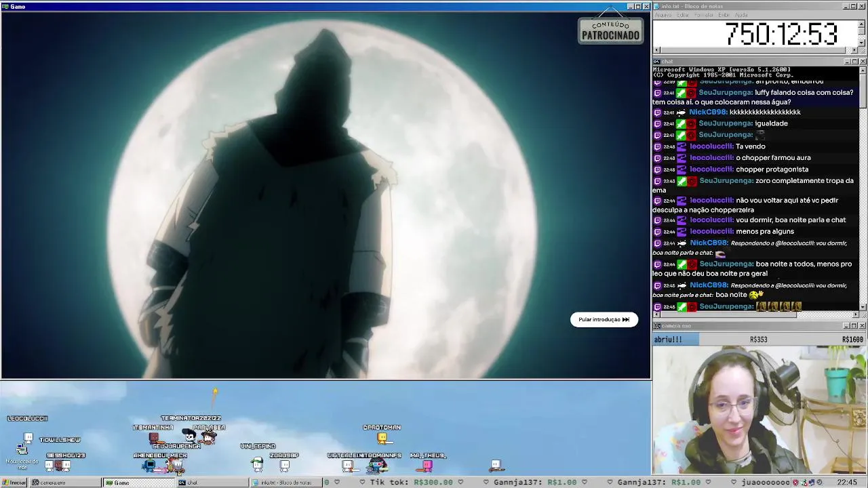
Task: Click the ITSMANTINHA avatar
Action: point(155,438)
